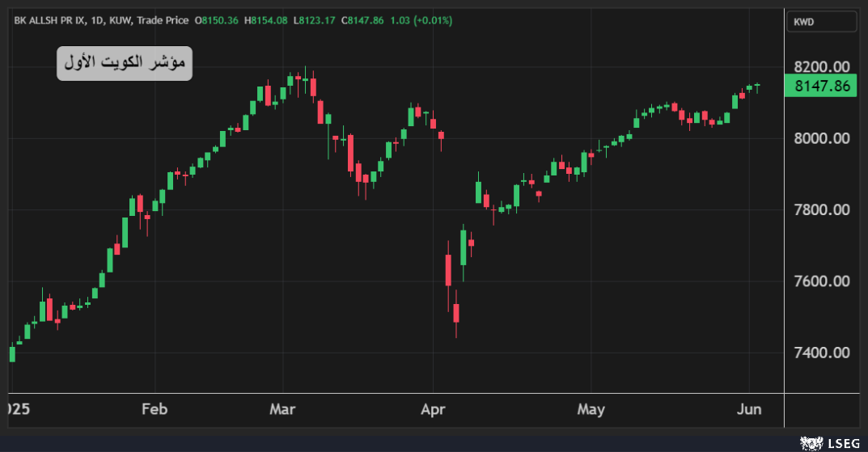Click the green 8147.86 current price tag
The height and width of the screenshot is (452, 868).
point(822,86)
